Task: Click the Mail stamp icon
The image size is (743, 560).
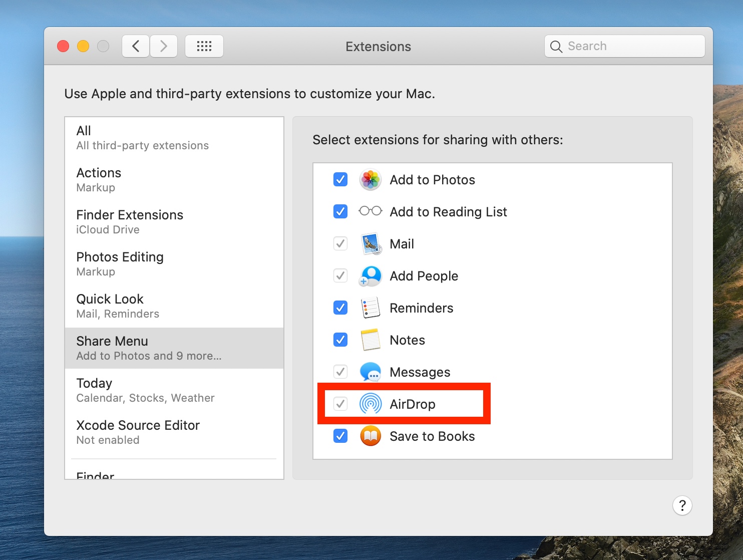Action: 371,244
